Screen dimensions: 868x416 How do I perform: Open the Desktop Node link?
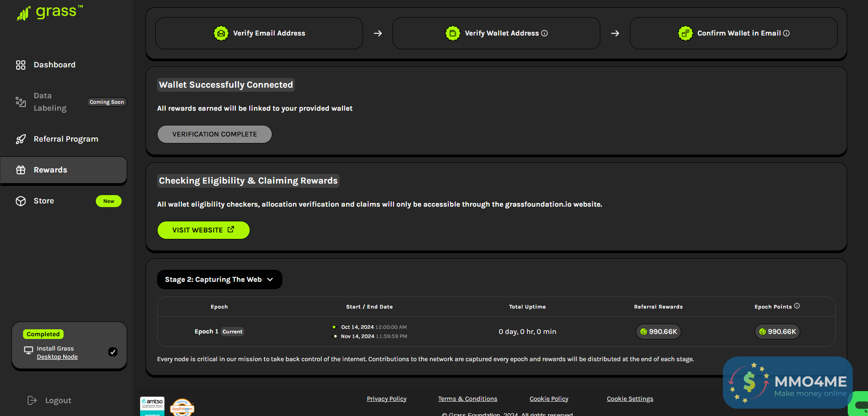tap(57, 357)
